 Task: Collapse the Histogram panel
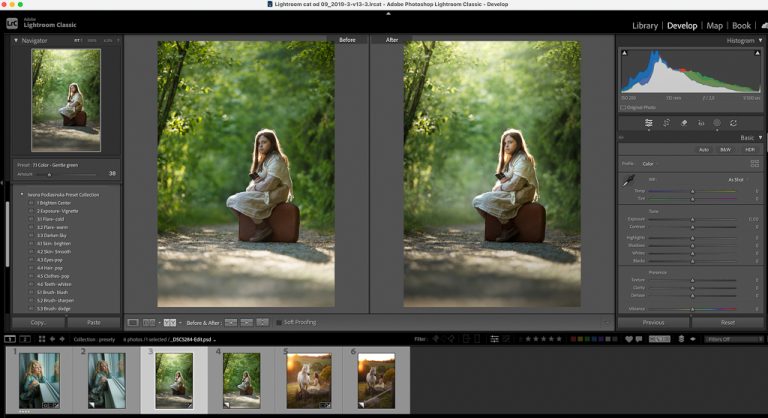click(x=759, y=40)
